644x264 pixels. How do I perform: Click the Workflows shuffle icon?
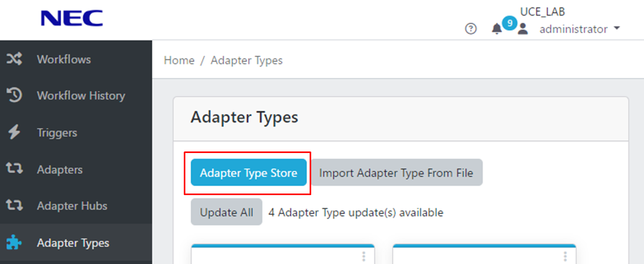pos(14,59)
